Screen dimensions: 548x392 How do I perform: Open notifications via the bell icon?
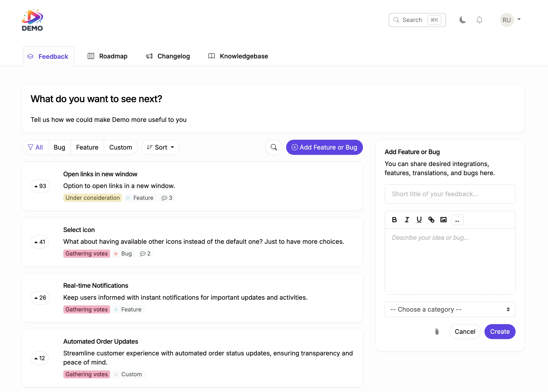click(x=479, y=20)
